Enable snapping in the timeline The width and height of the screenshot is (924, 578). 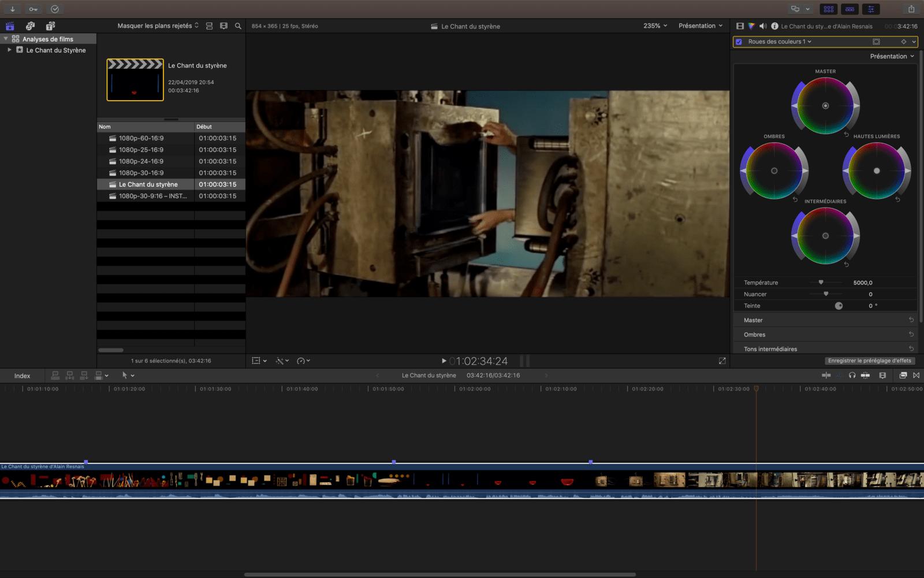click(838, 375)
